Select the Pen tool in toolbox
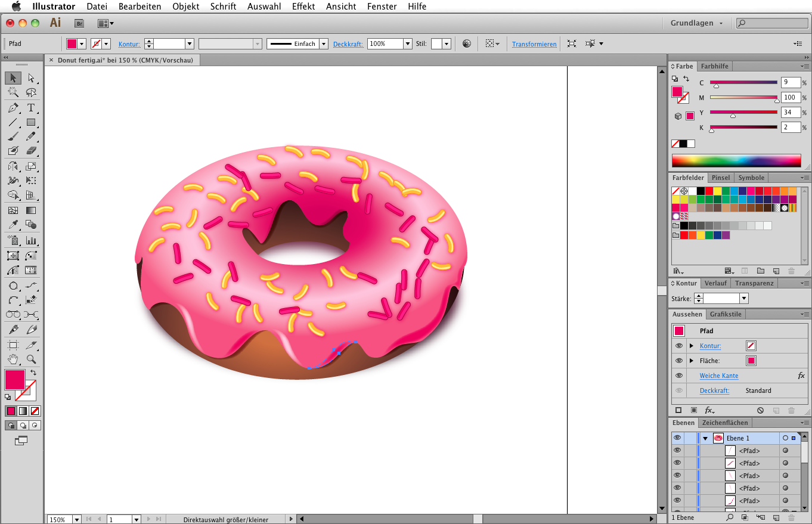 (x=13, y=108)
